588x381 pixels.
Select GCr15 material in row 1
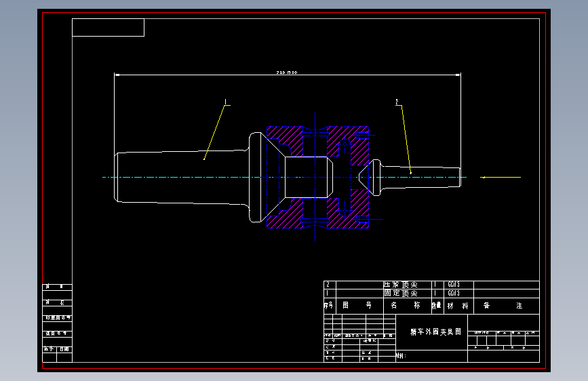(454, 294)
